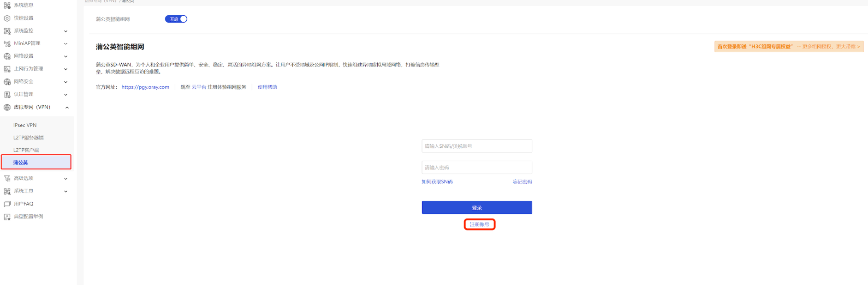Image resolution: width=868 pixels, height=285 pixels.
Task: Click the 系统工具 icon
Action: pos(7,191)
